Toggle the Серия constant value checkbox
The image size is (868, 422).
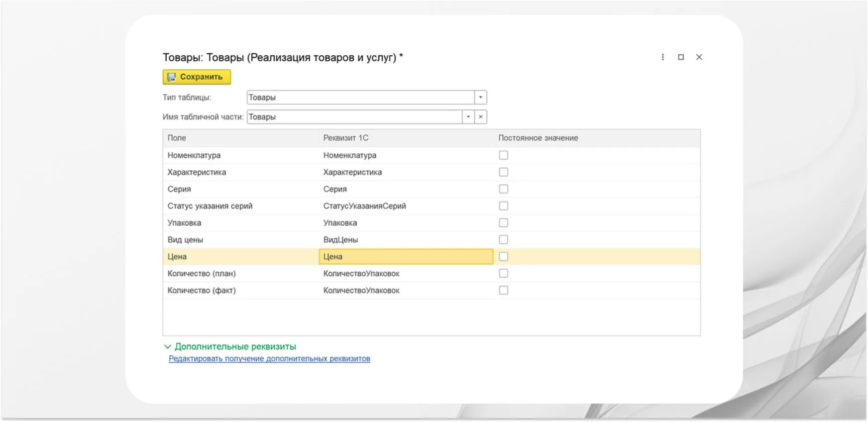[504, 189]
